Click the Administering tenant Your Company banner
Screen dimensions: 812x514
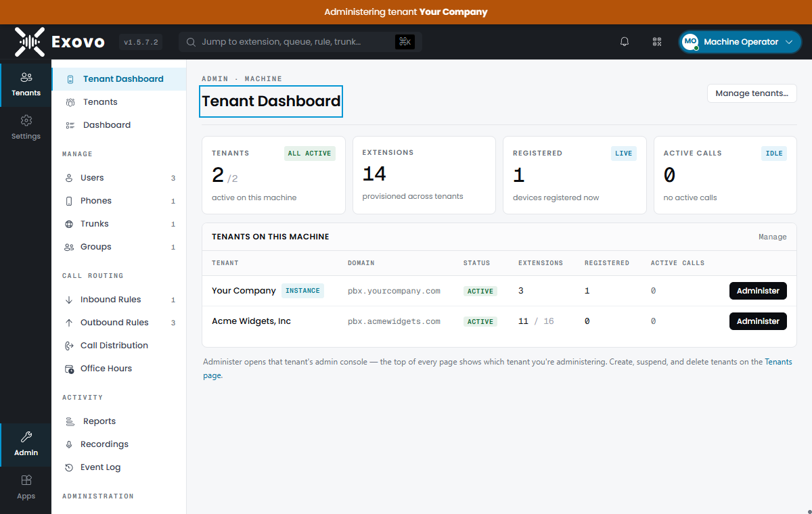[x=406, y=12]
